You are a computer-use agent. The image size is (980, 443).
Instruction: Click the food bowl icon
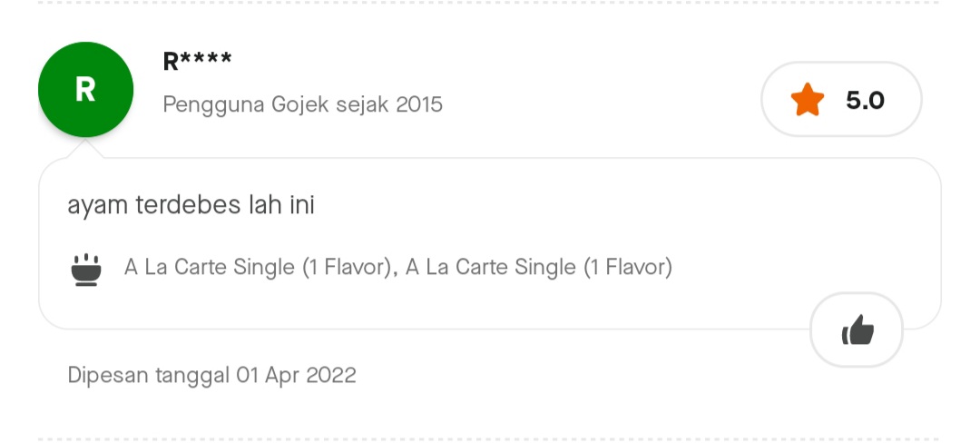click(86, 270)
